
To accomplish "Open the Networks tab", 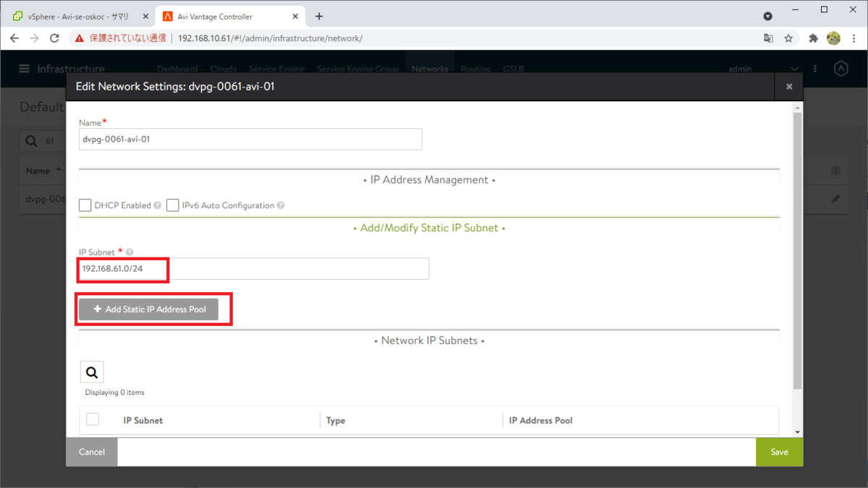I will click(x=430, y=69).
